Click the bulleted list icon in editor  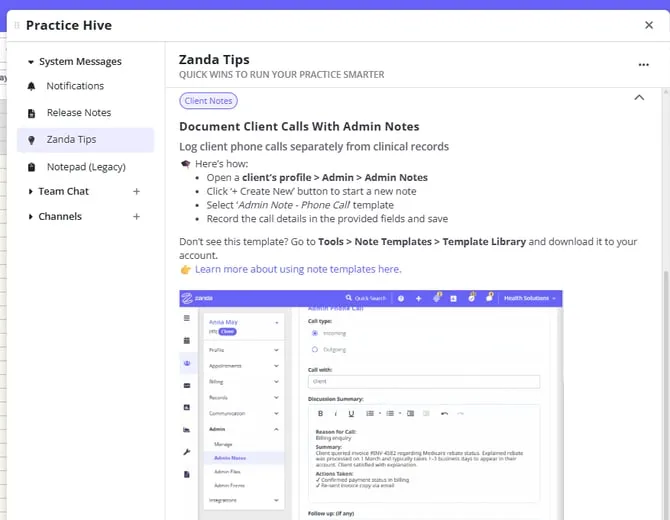[x=390, y=413]
